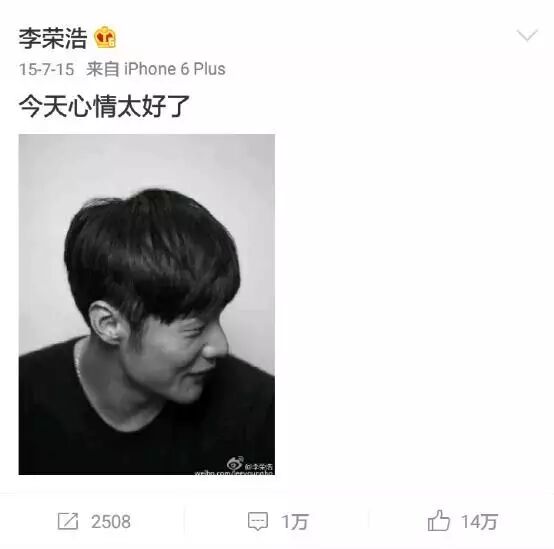
Task: Click the Weibo eye logo watermark
Action: [x=235, y=463]
